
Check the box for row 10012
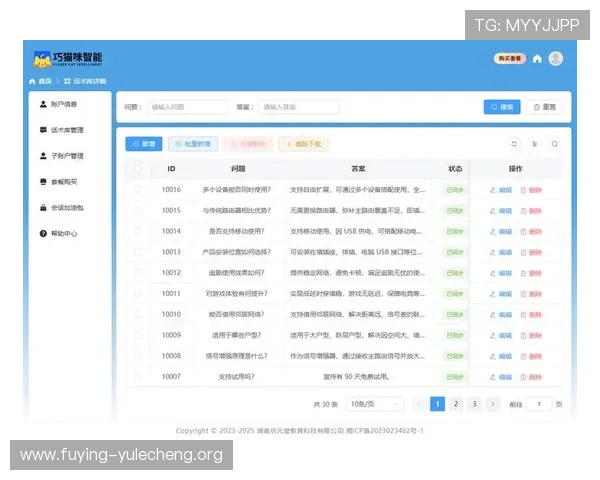pyautogui.click(x=138, y=272)
